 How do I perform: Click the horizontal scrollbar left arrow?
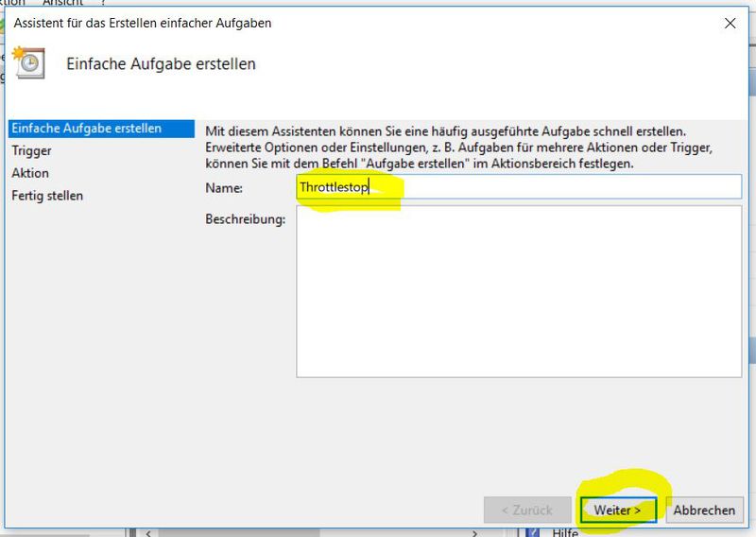click(x=148, y=533)
